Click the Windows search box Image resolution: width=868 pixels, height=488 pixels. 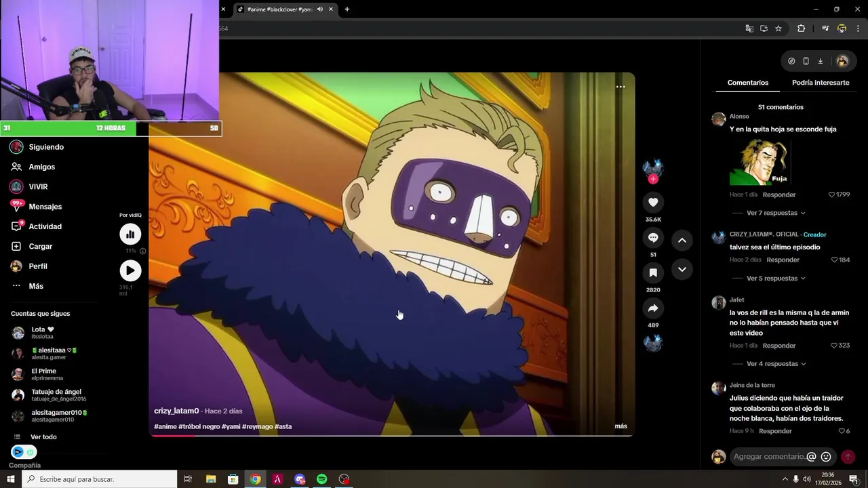tap(100, 479)
